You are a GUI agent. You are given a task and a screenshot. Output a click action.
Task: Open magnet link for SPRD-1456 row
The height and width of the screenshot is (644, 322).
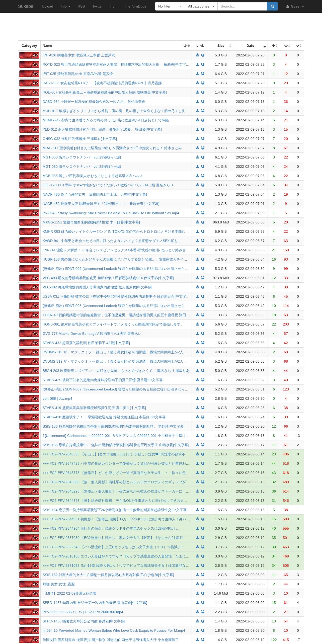(x=203, y=621)
